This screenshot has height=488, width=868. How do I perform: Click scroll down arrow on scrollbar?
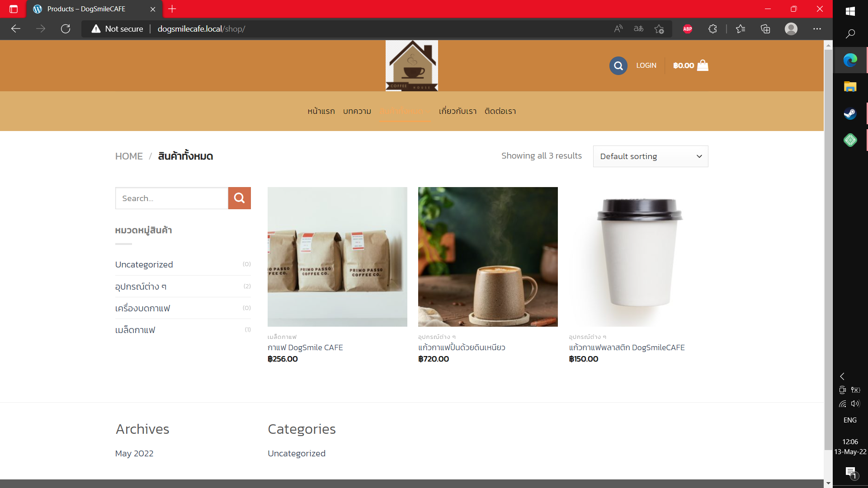(828, 483)
